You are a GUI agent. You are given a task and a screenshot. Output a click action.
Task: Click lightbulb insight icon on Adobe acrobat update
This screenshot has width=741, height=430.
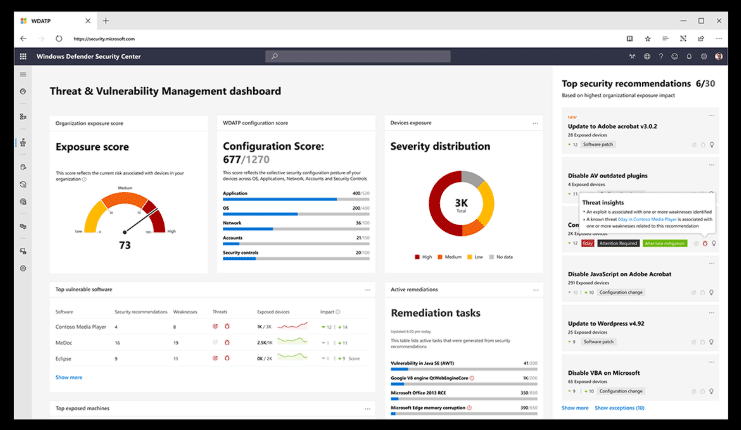coord(712,145)
